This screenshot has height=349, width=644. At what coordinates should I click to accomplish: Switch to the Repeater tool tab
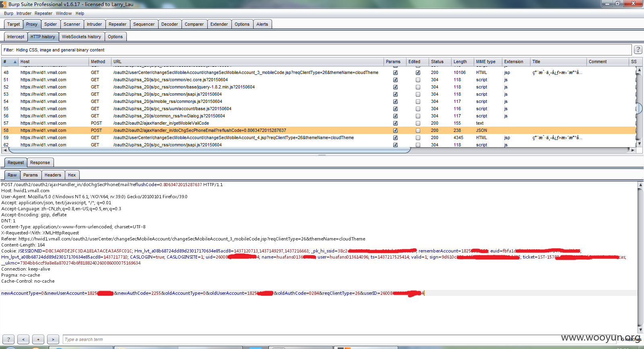tap(118, 24)
